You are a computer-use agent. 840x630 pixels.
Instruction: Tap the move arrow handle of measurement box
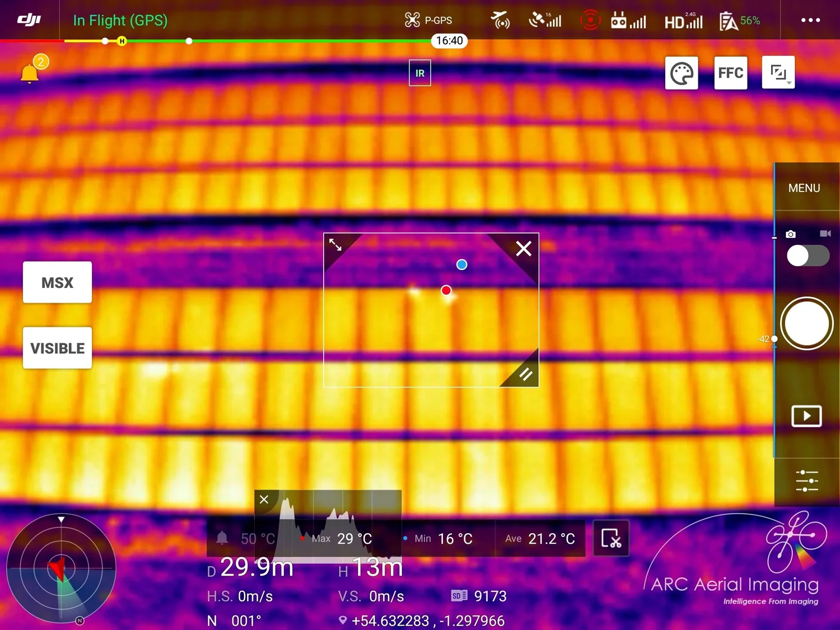(x=335, y=245)
